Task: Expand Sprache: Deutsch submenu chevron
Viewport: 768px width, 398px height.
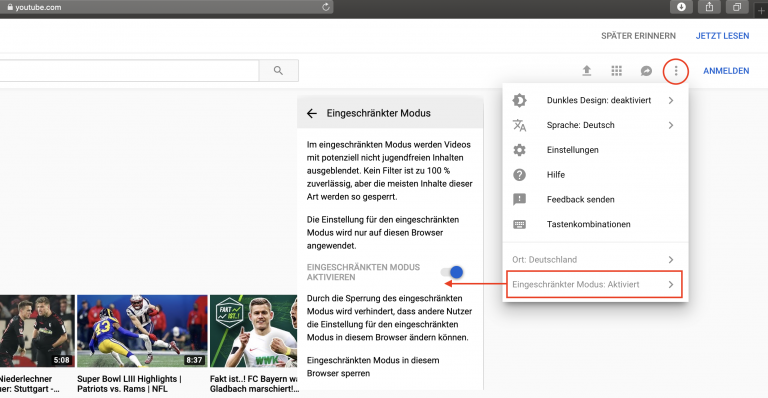Action: (671, 125)
